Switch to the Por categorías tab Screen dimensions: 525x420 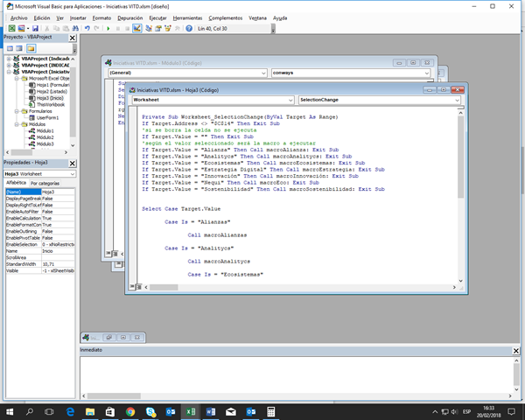45,183
